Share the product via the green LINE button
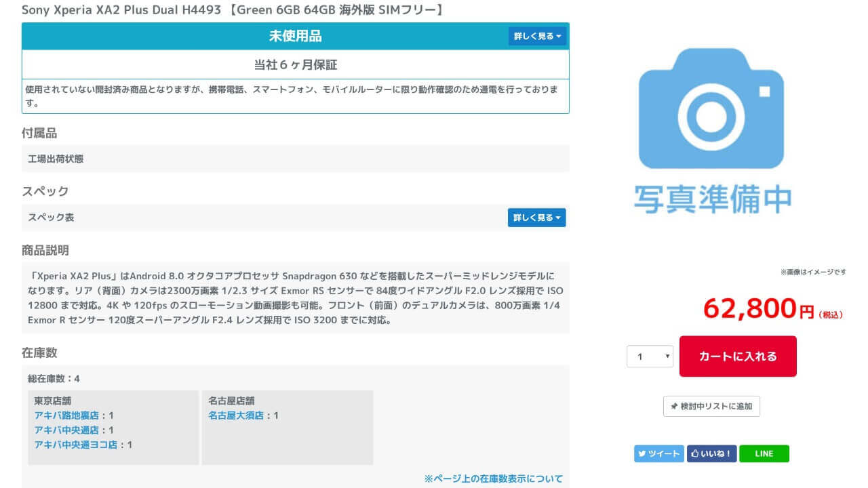 coord(764,453)
